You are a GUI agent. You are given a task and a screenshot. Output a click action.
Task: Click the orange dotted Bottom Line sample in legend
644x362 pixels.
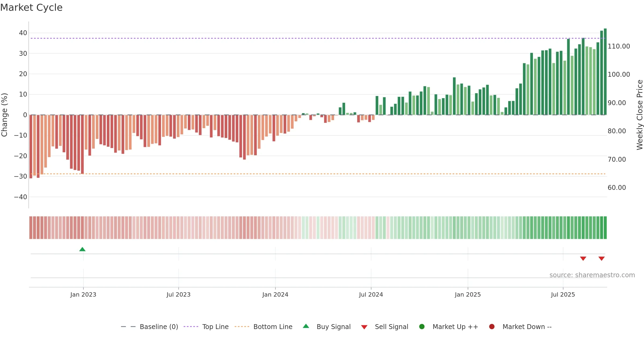coord(242,327)
